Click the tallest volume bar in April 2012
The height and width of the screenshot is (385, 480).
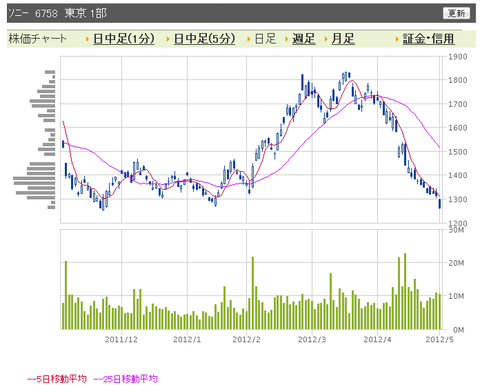pos(405,291)
